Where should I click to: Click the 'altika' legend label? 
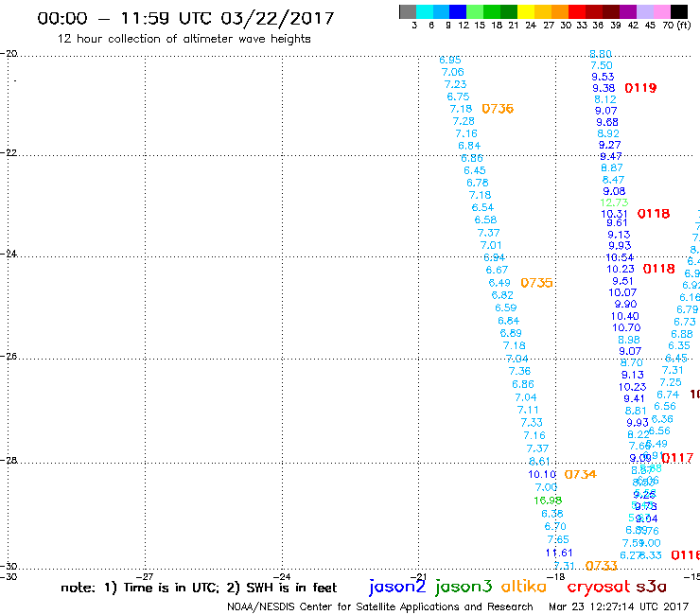point(524,586)
